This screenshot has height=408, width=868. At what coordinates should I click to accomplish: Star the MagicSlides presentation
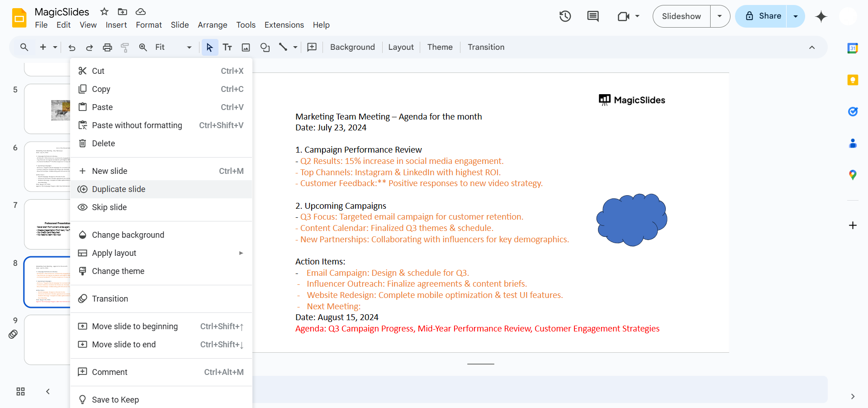pyautogui.click(x=104, y=12)
